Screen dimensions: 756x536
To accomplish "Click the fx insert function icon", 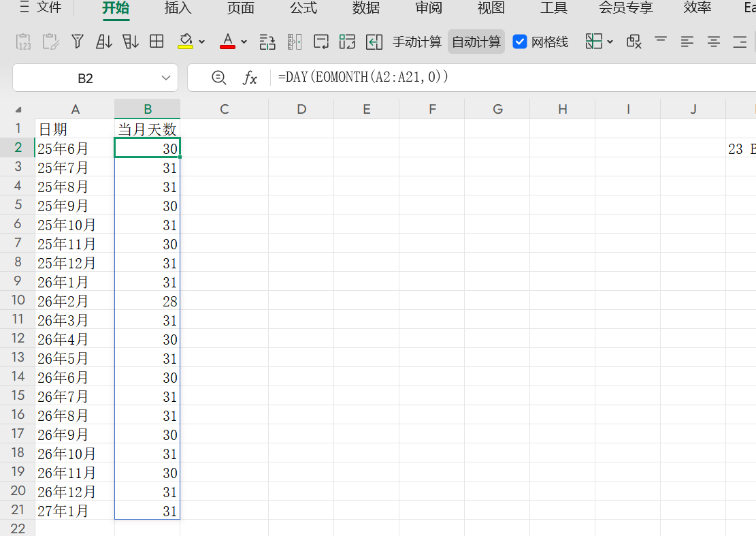I will pyautogui.click(x=249, y=78).
